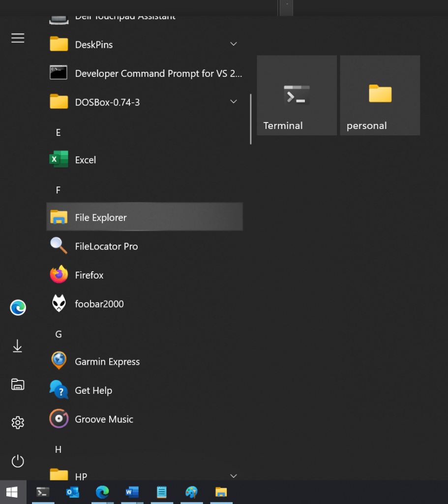Launch Garmin Express from the app list
This screenshot has width=448, height=504.
[107, 362]
